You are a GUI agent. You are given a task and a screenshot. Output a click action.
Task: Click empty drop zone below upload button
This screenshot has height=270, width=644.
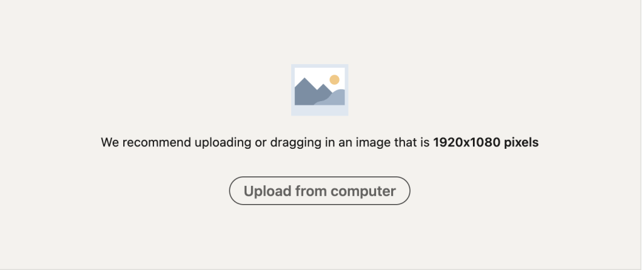pyautogui.click(x=319, y=236)
